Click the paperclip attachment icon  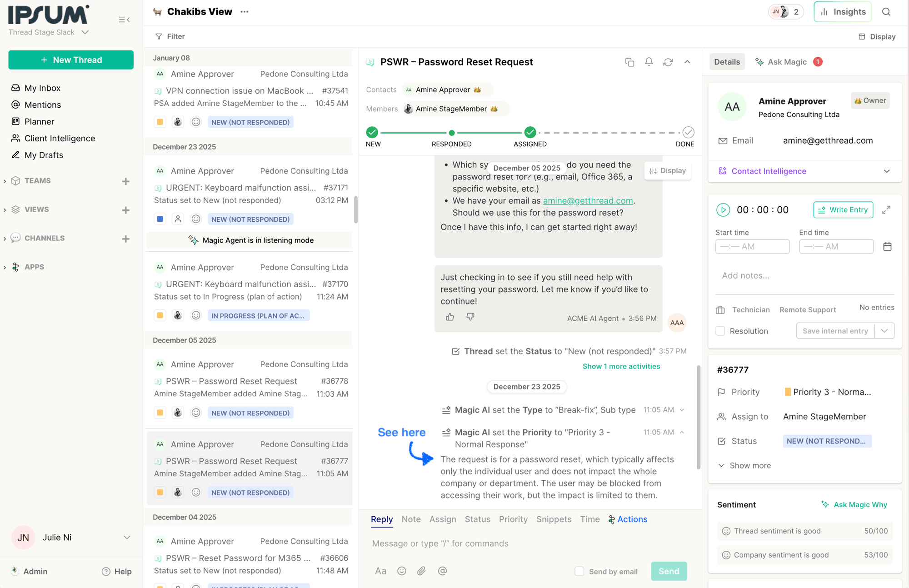pos(421,571)
